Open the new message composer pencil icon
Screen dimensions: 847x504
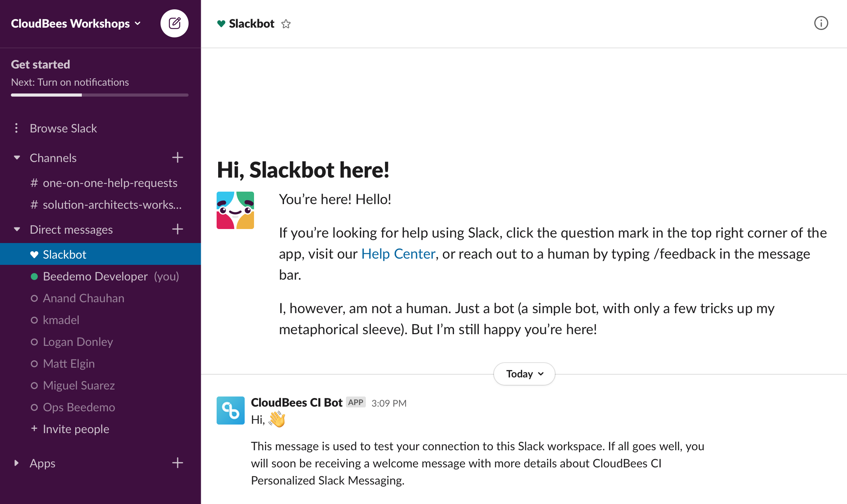pyautogui.click(x=174, y=23)
